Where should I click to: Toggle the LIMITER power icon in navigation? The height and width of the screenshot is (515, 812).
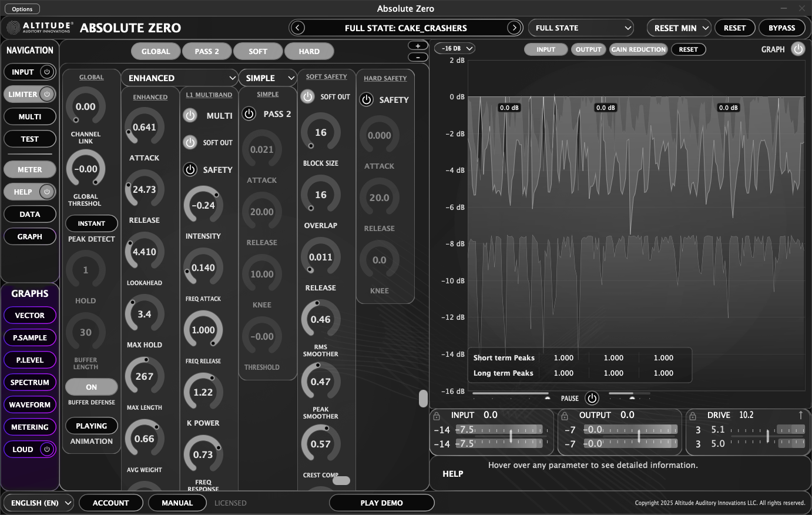[x=48, y=94]
